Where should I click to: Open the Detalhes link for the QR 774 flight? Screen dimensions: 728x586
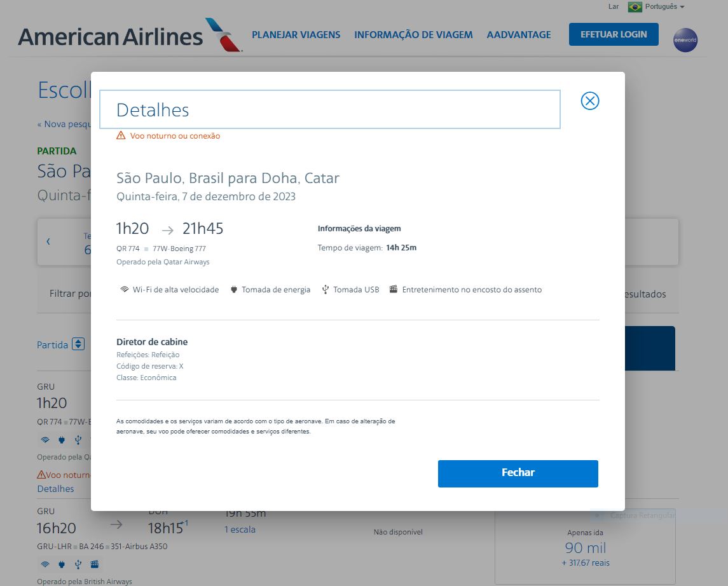(54, 489)
